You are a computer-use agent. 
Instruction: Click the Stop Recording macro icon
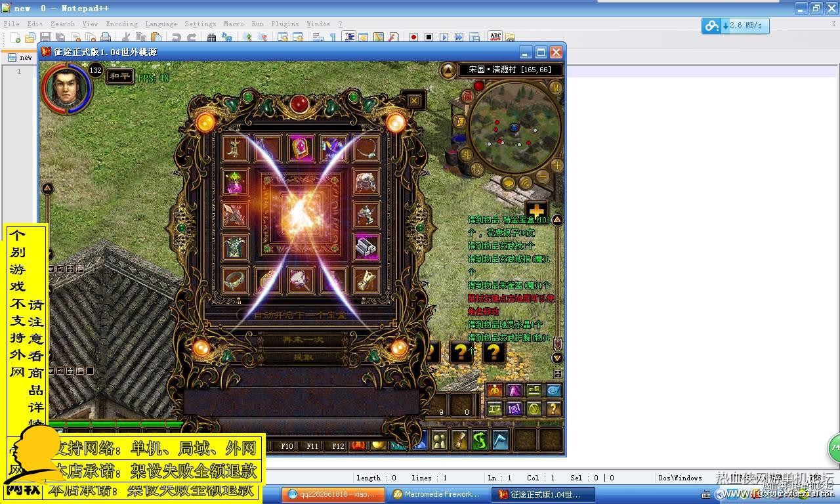pyautogui.click(x=429, y=37)
